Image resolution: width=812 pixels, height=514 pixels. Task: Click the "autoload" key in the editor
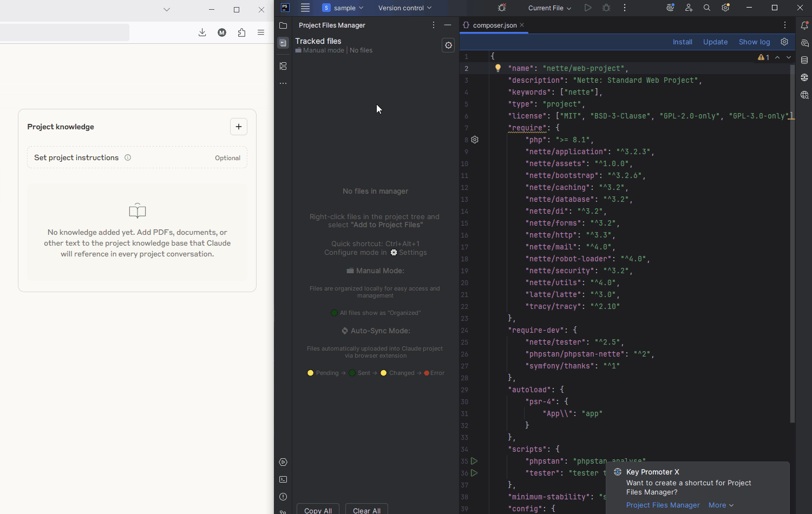529,390
